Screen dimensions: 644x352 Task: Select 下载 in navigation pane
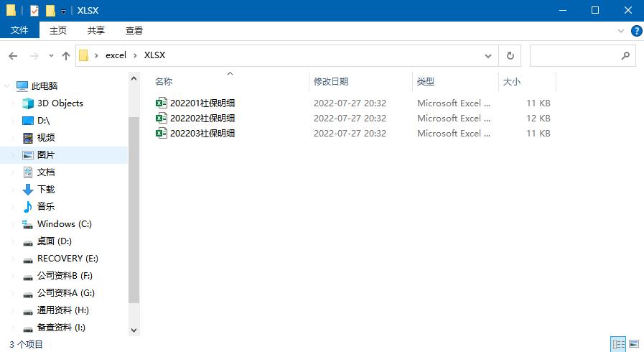click(x=45, y=190)
